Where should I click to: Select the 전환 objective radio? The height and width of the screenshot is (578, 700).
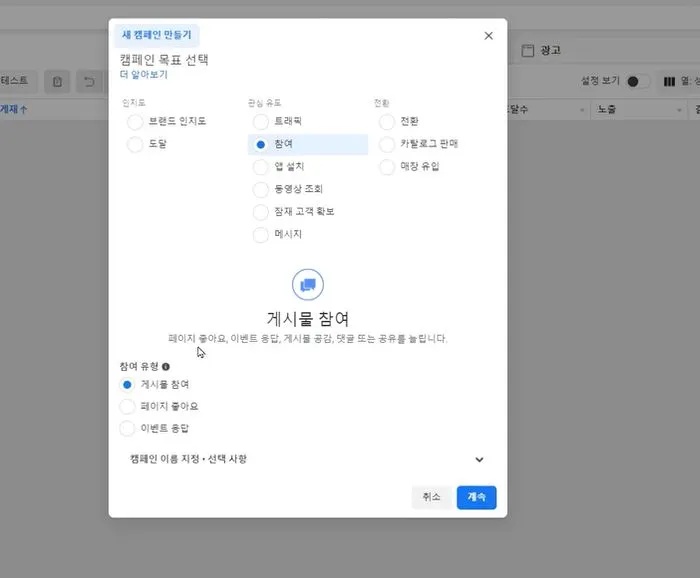[x=387, y=121]
